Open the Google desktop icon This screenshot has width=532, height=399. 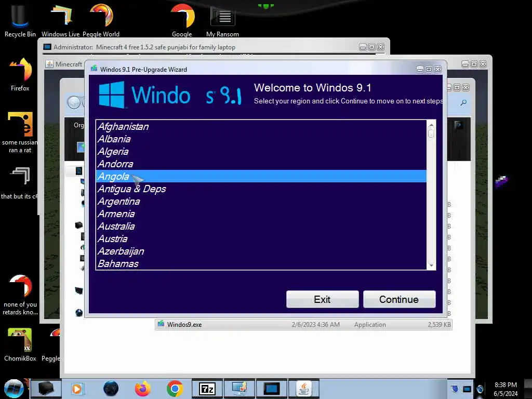click(182, 20)
